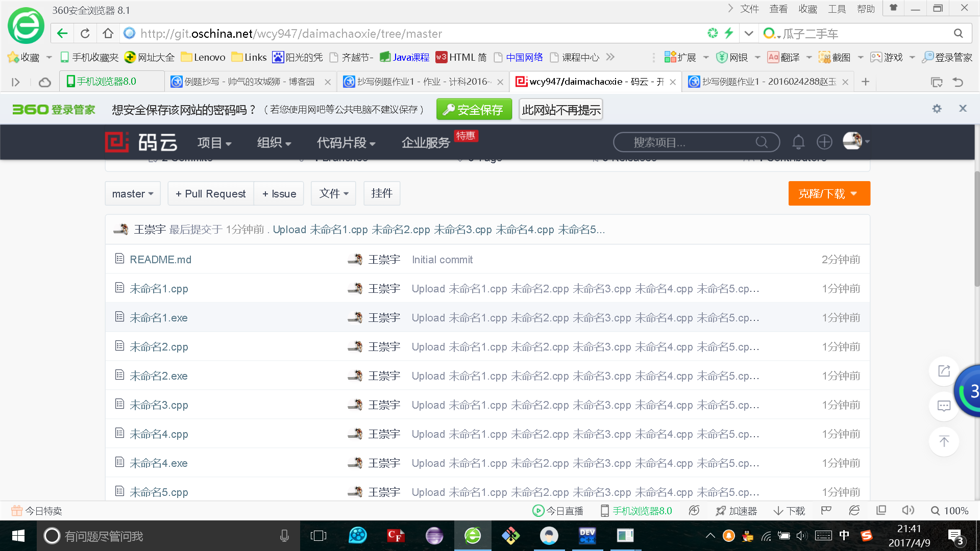Open 未命名2.exe file entry

click(158, 375)
